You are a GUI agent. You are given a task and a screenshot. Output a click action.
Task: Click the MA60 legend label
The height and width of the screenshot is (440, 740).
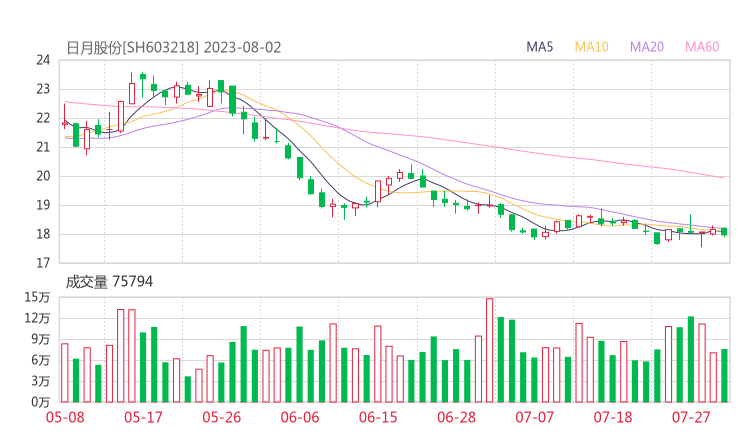tap(702, 47)
